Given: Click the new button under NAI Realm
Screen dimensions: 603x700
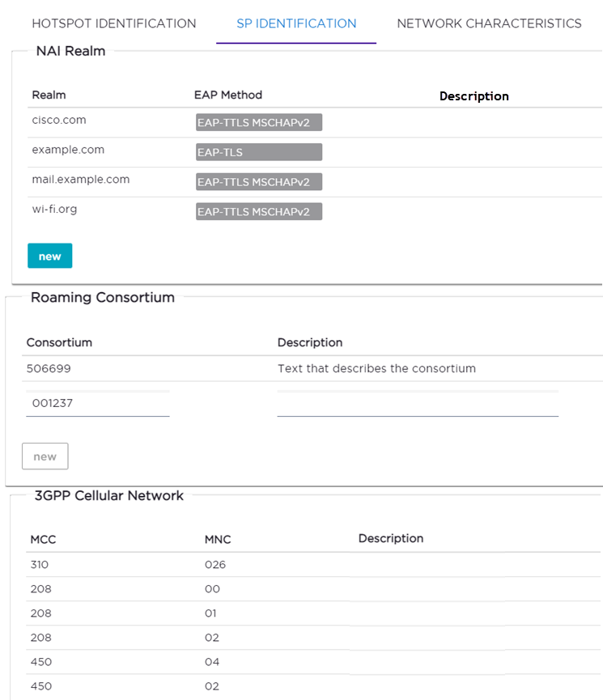Looking at the screenshot, I should click(x=49, y=255).
